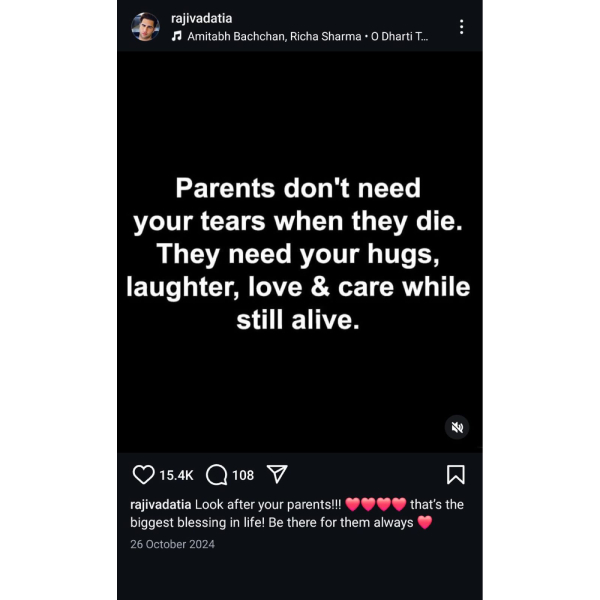View the 108 comments count
Screen dimensions: 600x600
tap(243, 475)
